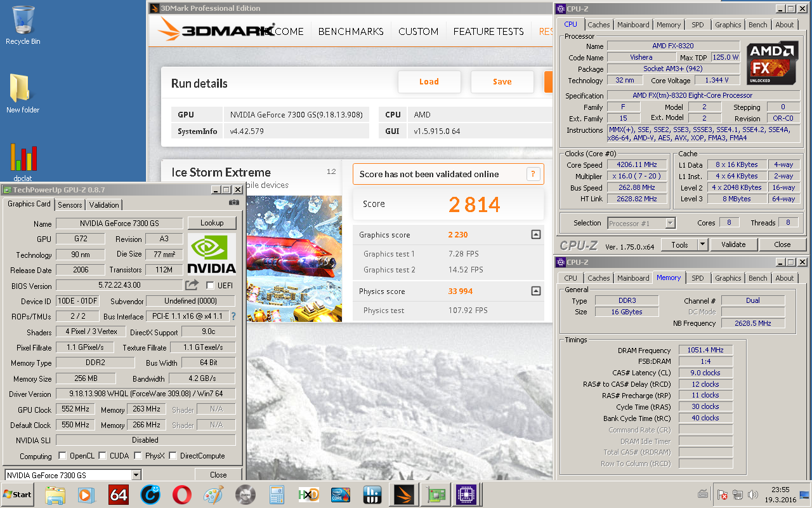Open the Calculator taskbar icon
Screen dimensions: 812x508
277,495
